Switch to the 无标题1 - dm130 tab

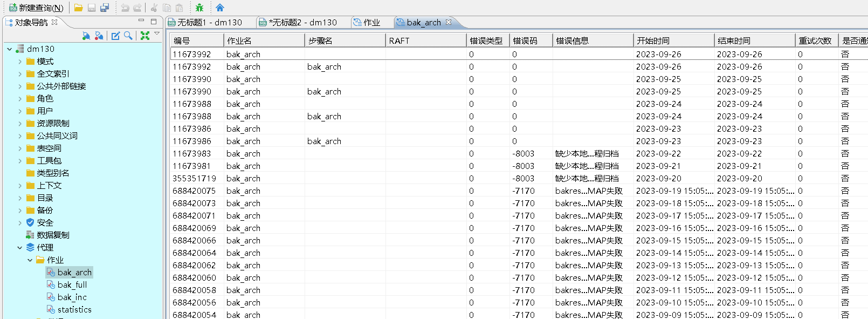[x=204, y=22]
